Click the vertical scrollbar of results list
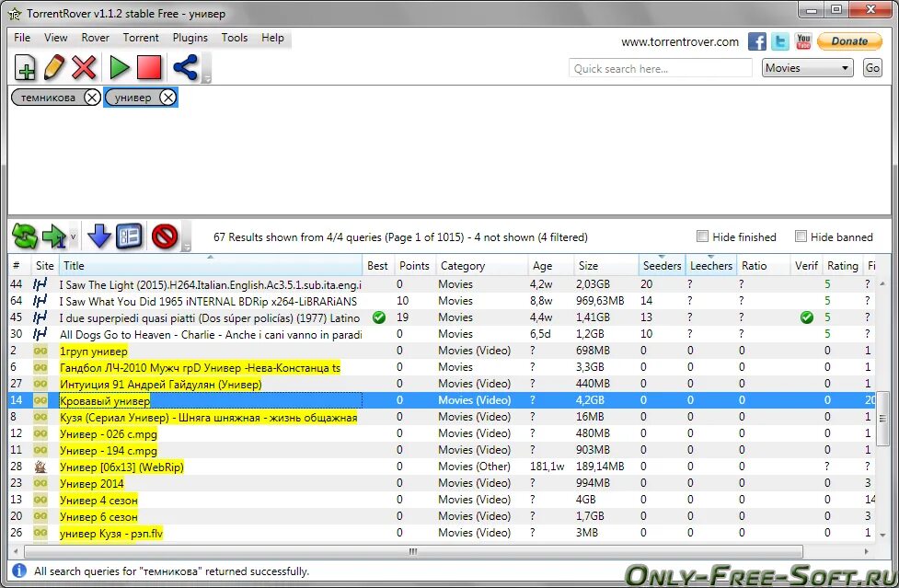899x588 pixels. click(882, 419)
